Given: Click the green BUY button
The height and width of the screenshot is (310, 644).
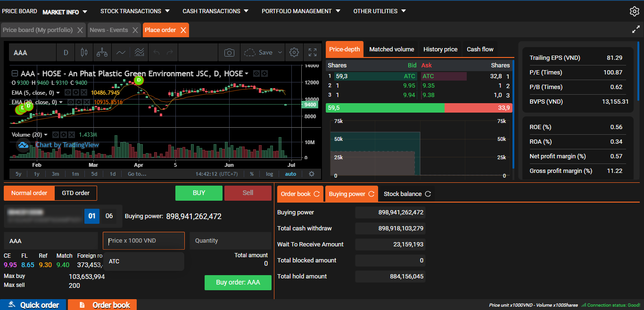Looking at the screenshot, I should coord(198,193).
